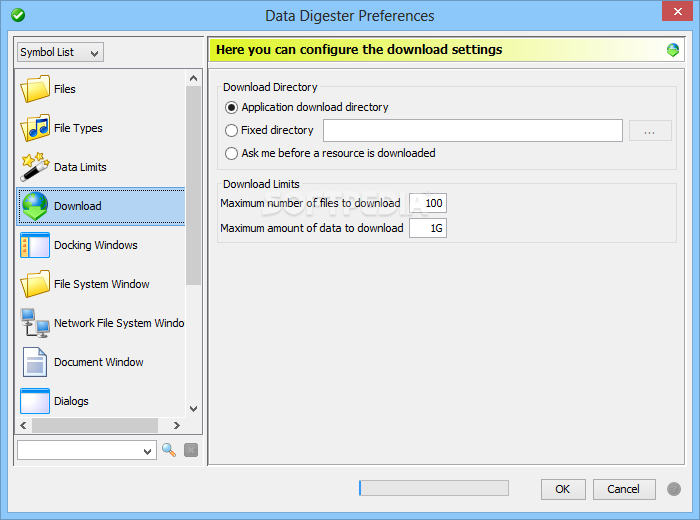The height and width of the screenshot is (520, 700).
Task: Choose Ask me before a resource is downloaded
Action: [x=330, y=153]
